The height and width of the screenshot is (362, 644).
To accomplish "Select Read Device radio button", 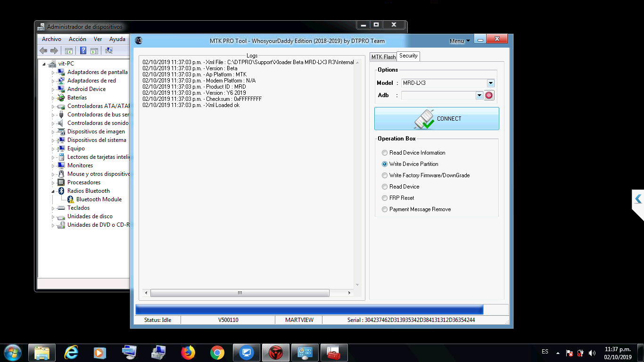I will pos(385,187).
